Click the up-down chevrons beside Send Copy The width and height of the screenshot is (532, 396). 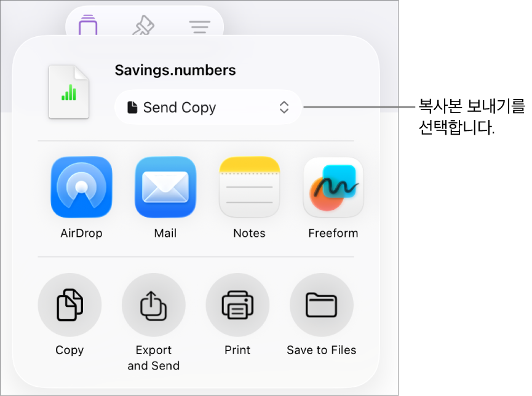(284, 107)
